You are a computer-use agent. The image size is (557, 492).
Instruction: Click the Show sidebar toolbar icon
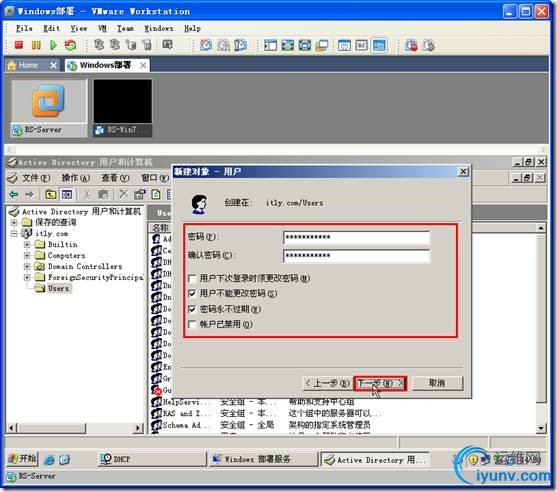click(x=270, y=45)
